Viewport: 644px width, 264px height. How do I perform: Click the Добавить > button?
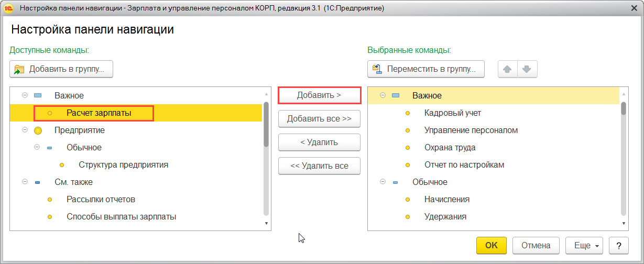tap(319, 95)
